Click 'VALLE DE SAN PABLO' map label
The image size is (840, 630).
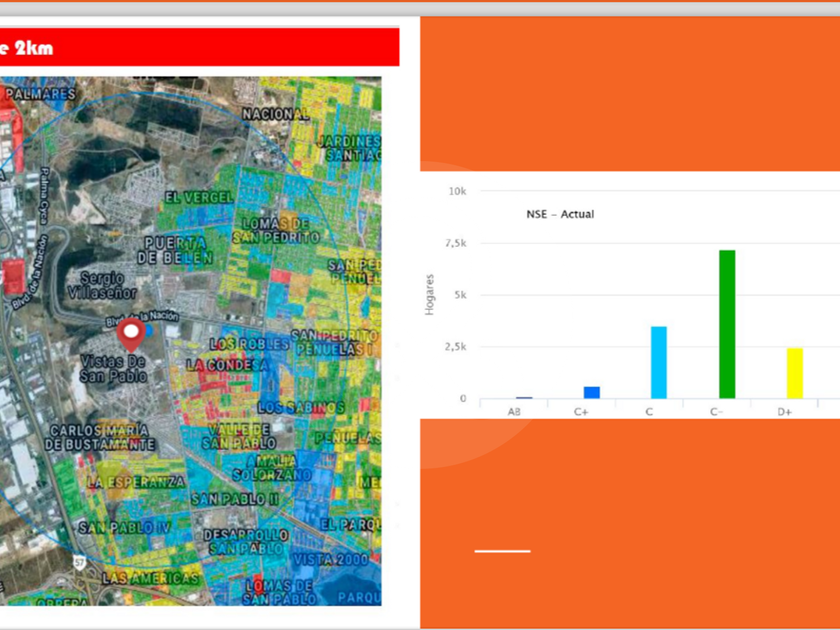[239, 437]
